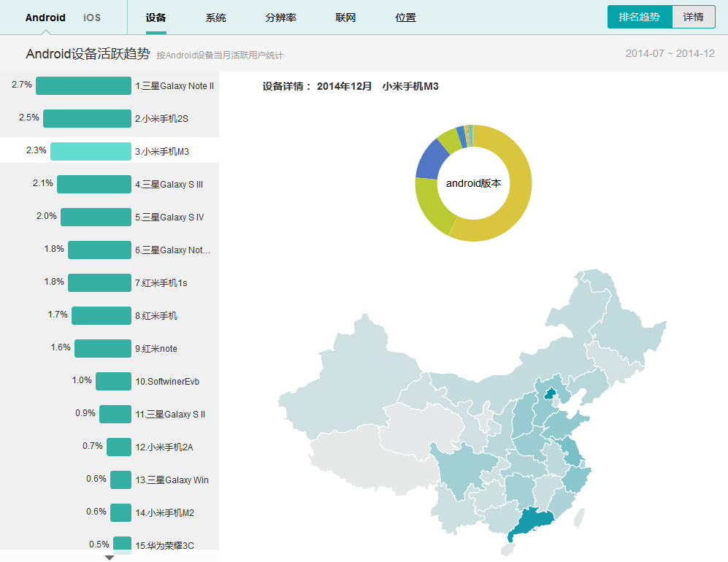The height and width of the screenshot is (562, 728).
Task: Click the date range 2014-07 ~ 2014-12
Action: [x=670, y=53]
